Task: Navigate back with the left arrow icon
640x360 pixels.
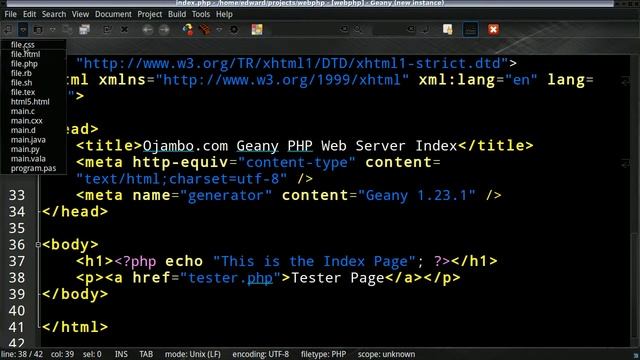Action: 147,29
